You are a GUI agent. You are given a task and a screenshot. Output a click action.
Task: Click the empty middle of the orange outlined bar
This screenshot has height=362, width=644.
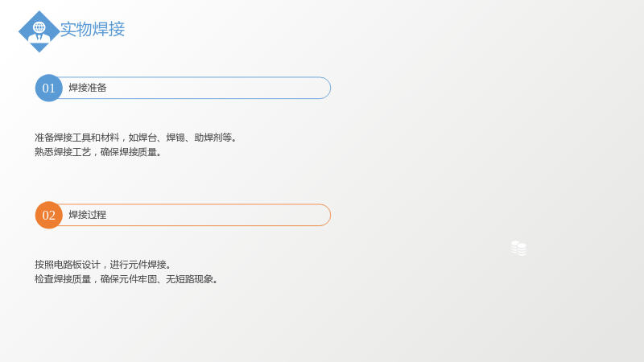tap(213, 215)
